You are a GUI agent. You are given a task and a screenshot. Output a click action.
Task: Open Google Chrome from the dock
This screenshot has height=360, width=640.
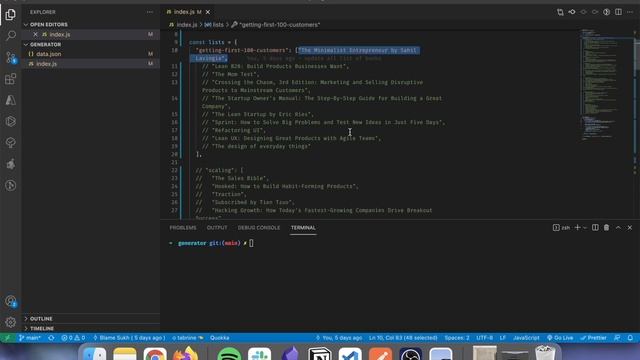[x=155, y=353]
